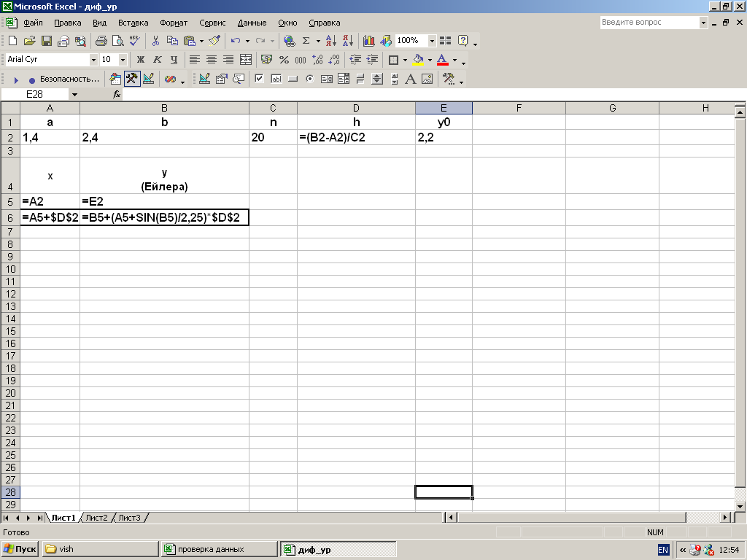
Task: Open the Вставка menu
Action: point(133,23)
